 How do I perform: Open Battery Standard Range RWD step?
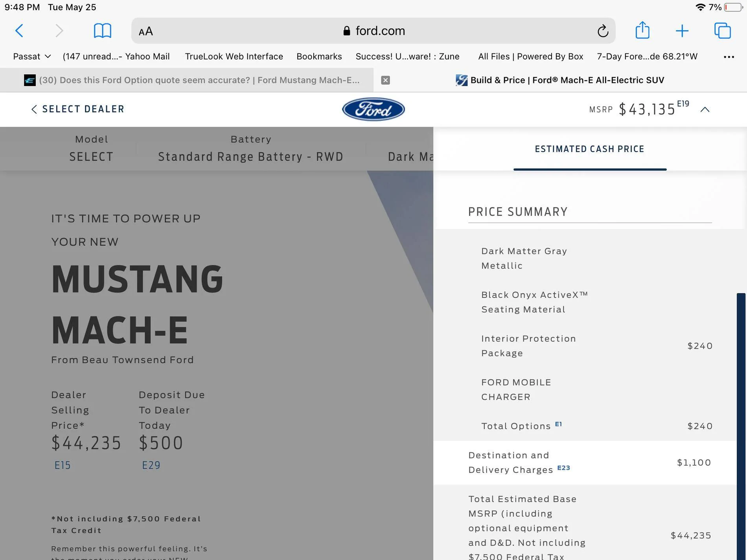pos(251,149)
